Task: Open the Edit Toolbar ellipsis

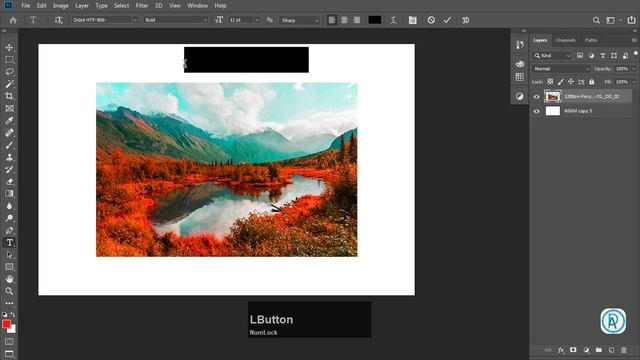Action: pyautogui.click(x=9, y=303)
